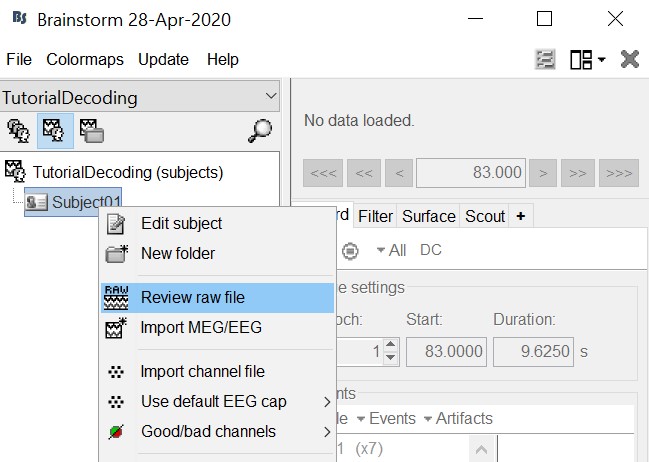The width and height of the screenshot is (649, 462).
Task: Close all figures with X icon
Action: point(630,59)
